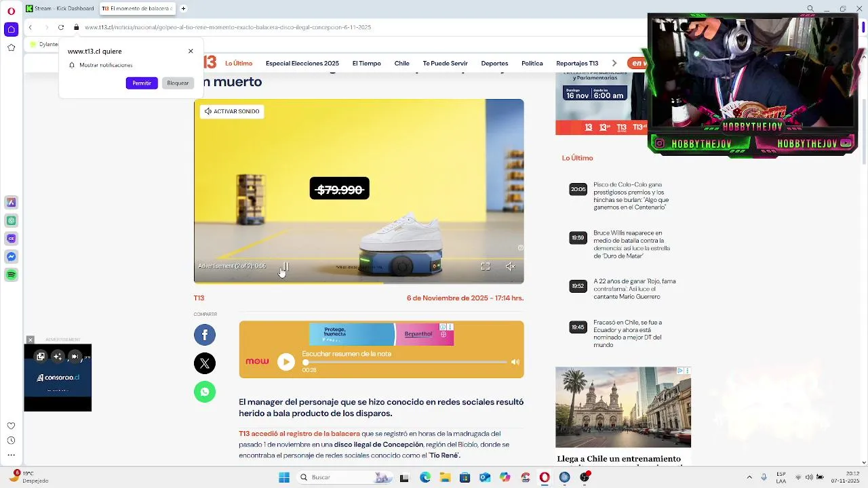Screen dimensions: 868x488
Task: Open Política section
Action: 532,63
